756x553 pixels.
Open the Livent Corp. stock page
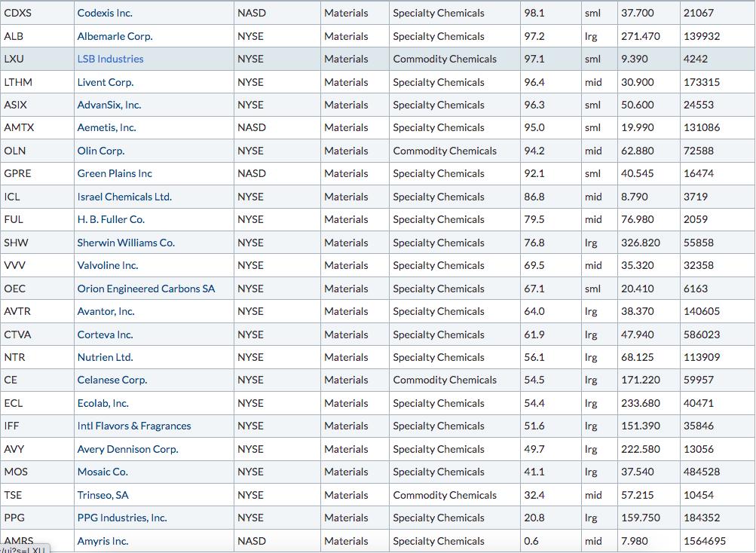105,82
